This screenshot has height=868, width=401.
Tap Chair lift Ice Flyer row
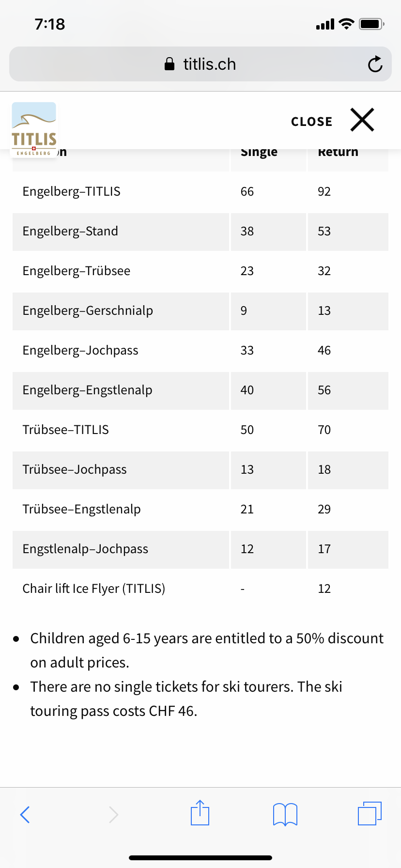(200, 589)
